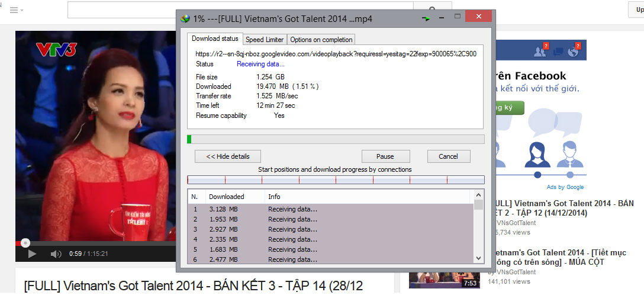Focus the YouTube search field
Image resolution: width=644 pixels, height=295 pixels.
[x=240, y=10]
